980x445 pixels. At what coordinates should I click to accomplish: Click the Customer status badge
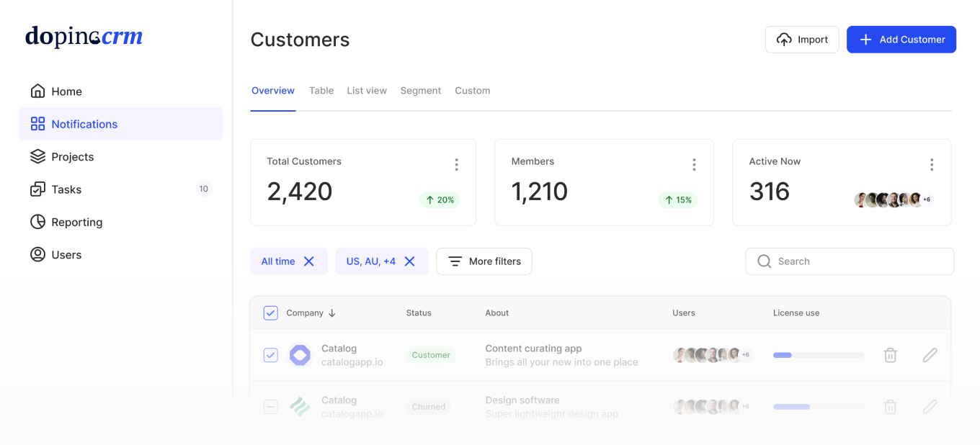[x=431, y=355]
